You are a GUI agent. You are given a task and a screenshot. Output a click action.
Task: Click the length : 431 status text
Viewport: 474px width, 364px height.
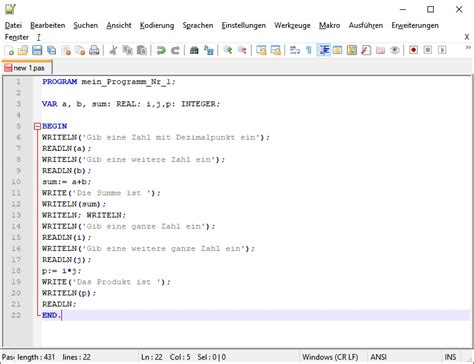[36, 357]
